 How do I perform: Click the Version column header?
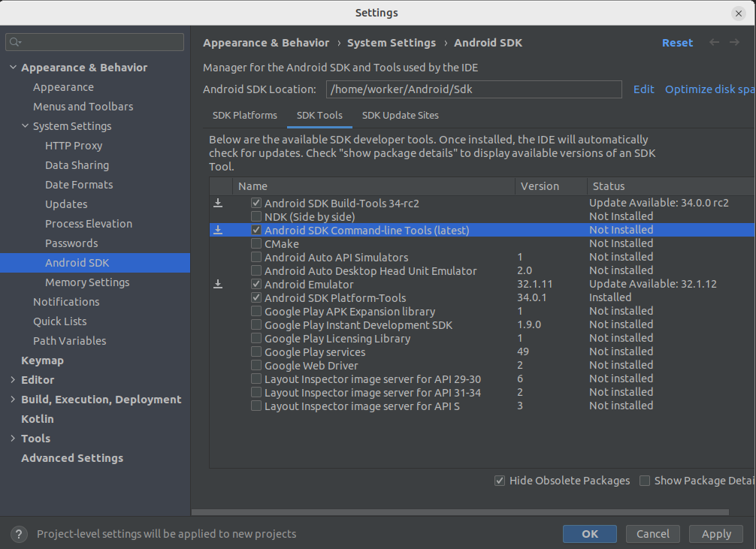tap(551, 186)
